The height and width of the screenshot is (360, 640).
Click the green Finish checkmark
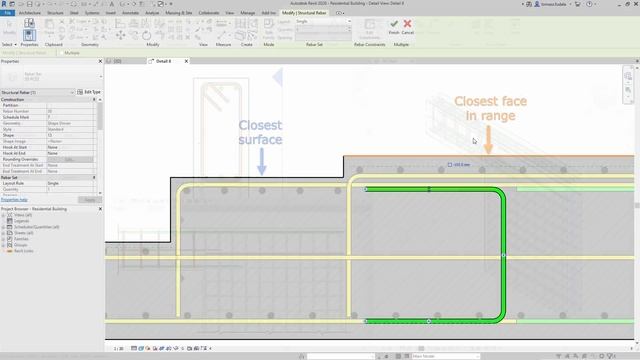point(394,24)
